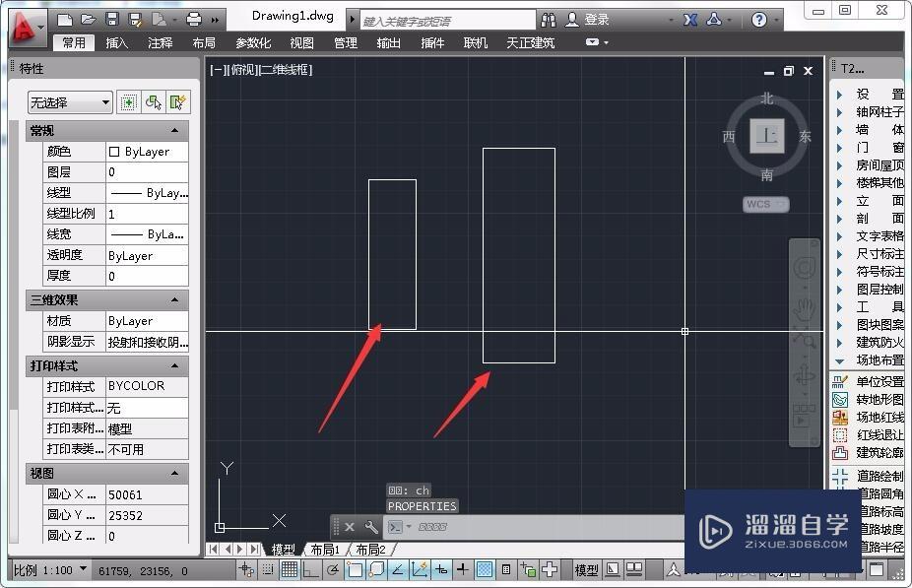Screen dimensions: 912x588
Task: Switch to the 布局1 layout tab
Action: 325,550
